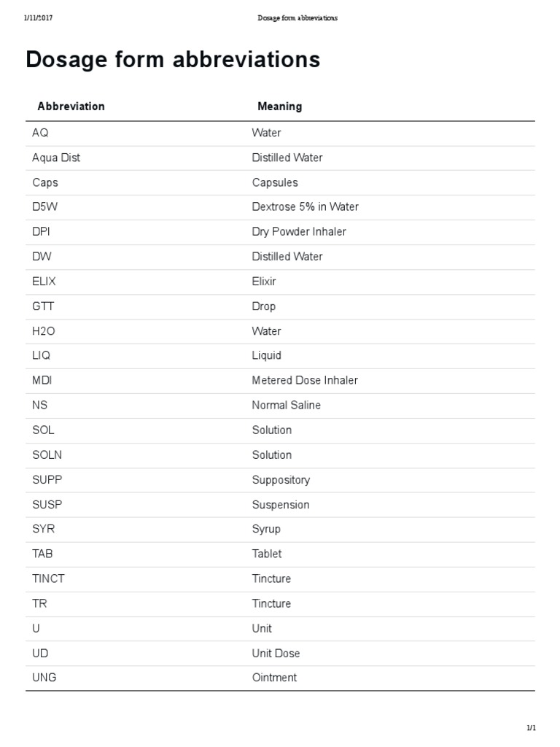This screenshot has height=747, width=560.
Task: Select the AQ abbreviation cell
Action: (40, 133)
